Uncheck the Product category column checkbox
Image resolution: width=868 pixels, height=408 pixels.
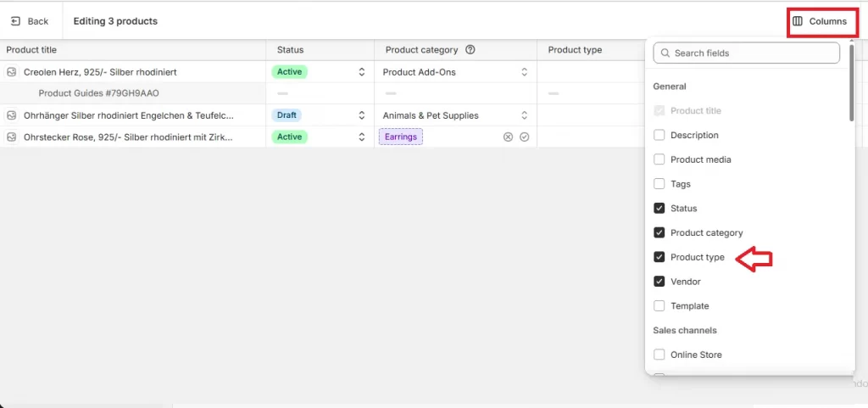point(659,232)
